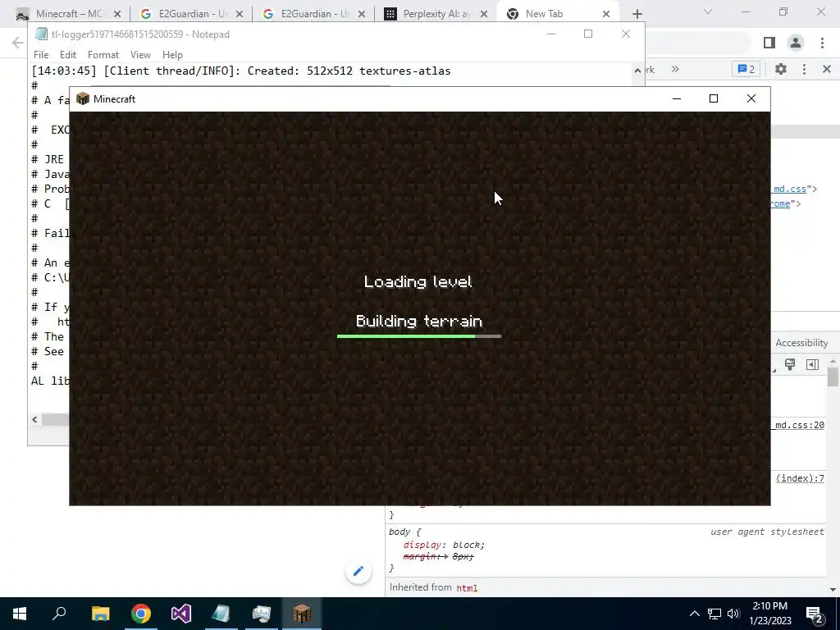Close the Perplexity AI tab
The image size is (840, 630).
(x=484, y=14)
